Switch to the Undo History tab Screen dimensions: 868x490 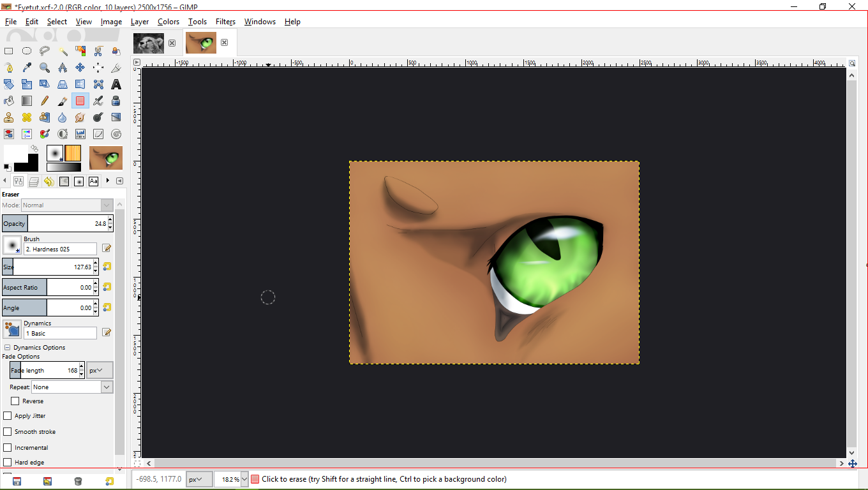coord(49,181)
